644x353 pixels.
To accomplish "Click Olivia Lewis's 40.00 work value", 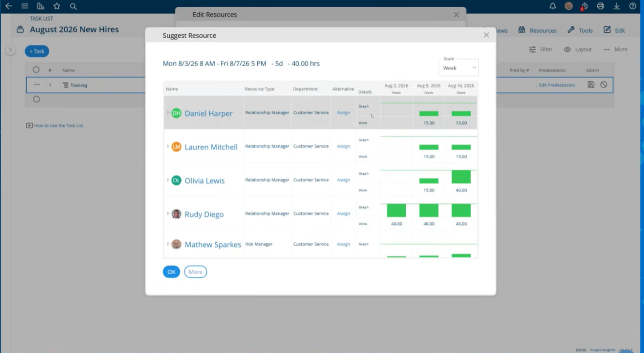I will pyautogui.click(x=461, y=190).
